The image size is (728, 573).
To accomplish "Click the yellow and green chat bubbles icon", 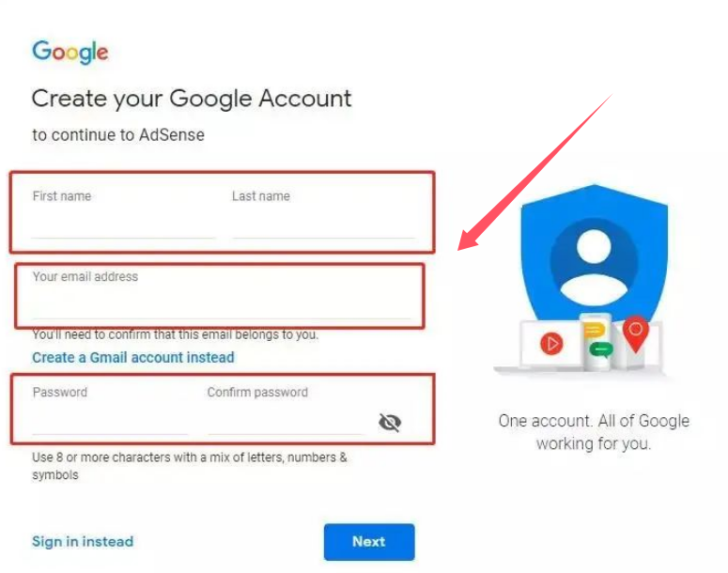I will pos(598,340).
